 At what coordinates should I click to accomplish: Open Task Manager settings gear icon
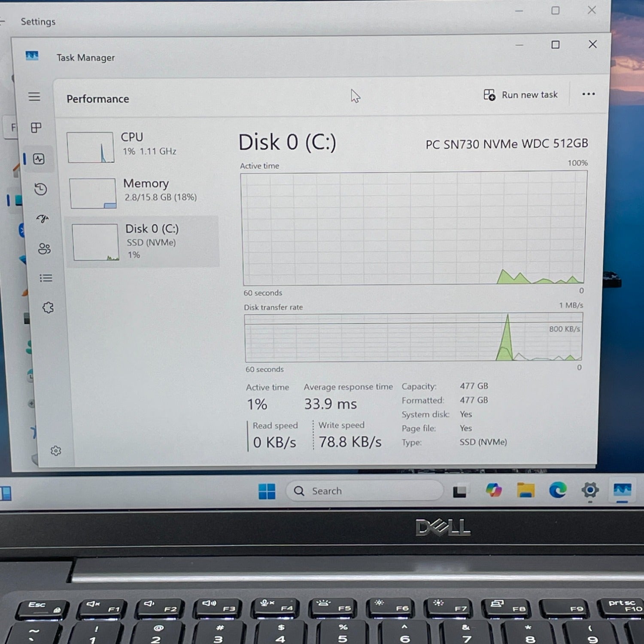[56, 451]
